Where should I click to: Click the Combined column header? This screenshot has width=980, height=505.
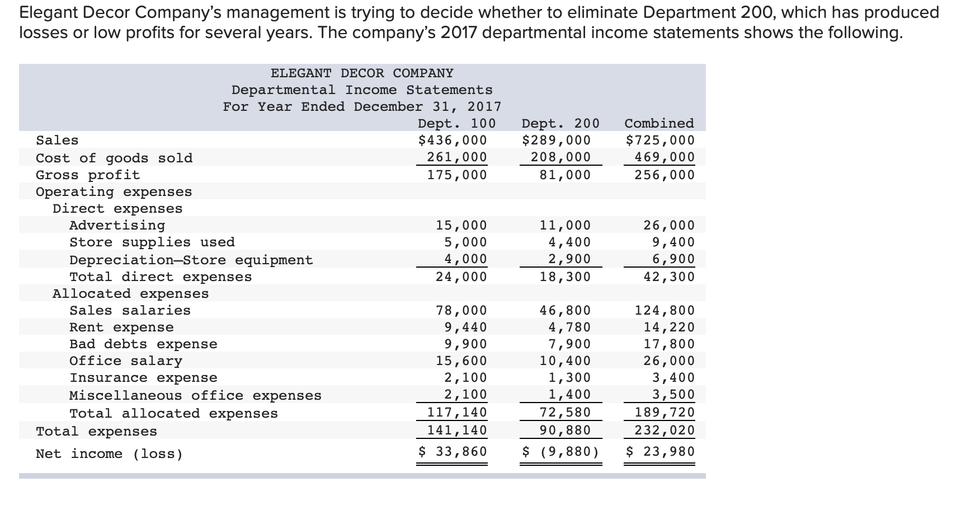(659, 123)
